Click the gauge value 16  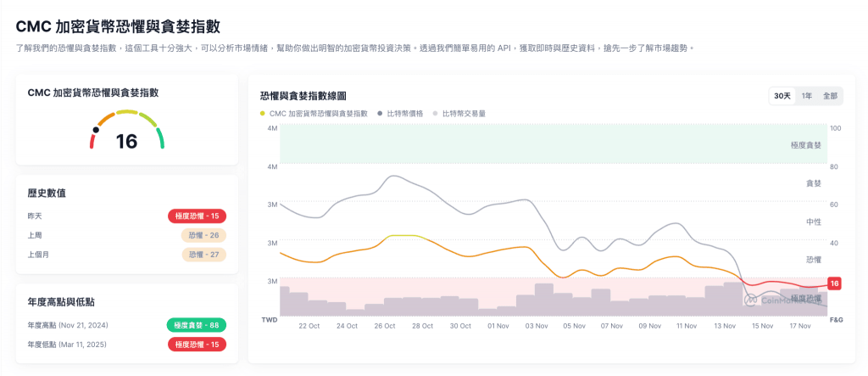126,142
